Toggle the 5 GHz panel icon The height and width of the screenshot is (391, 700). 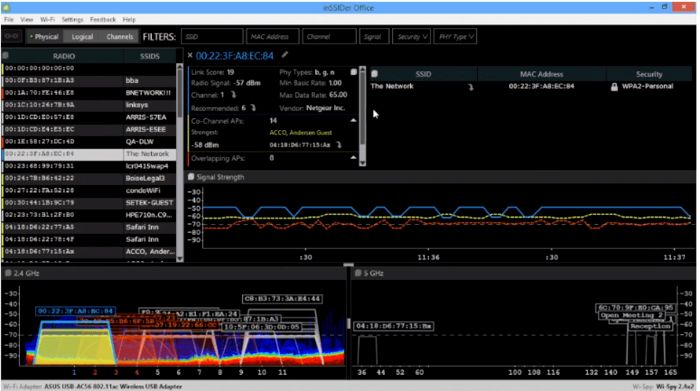358,273
